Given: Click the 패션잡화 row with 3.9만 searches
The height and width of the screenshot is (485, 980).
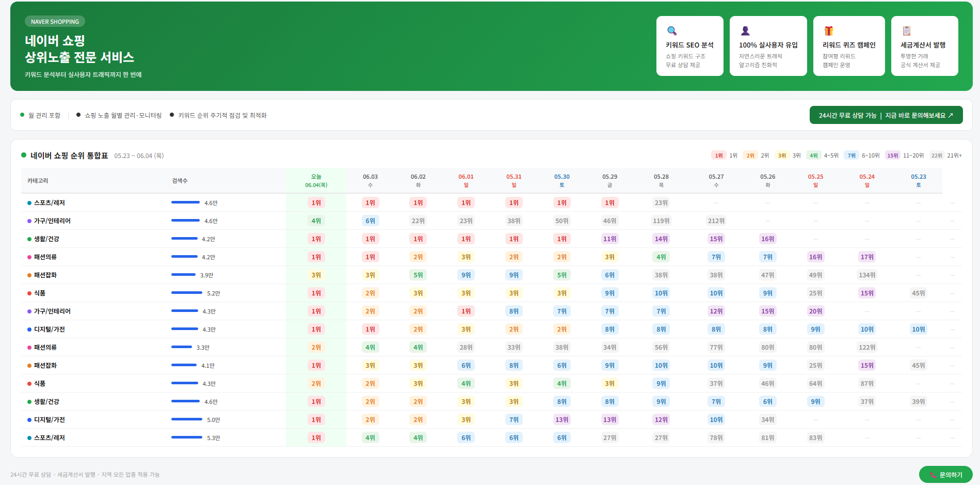Looking at the screenshot, I should click(491, 275).
